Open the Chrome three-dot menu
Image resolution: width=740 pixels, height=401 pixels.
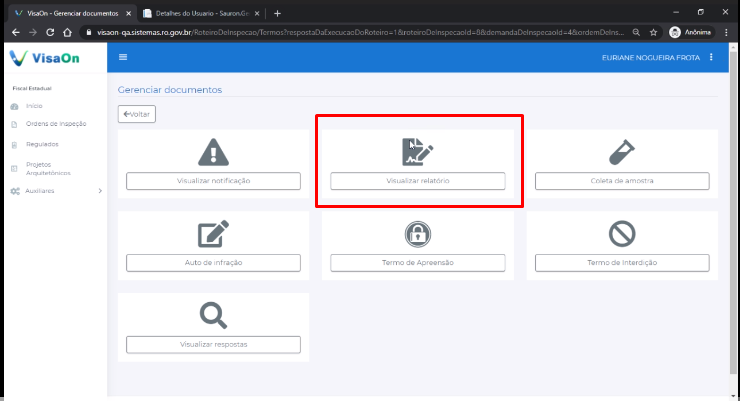click(726, 32)
